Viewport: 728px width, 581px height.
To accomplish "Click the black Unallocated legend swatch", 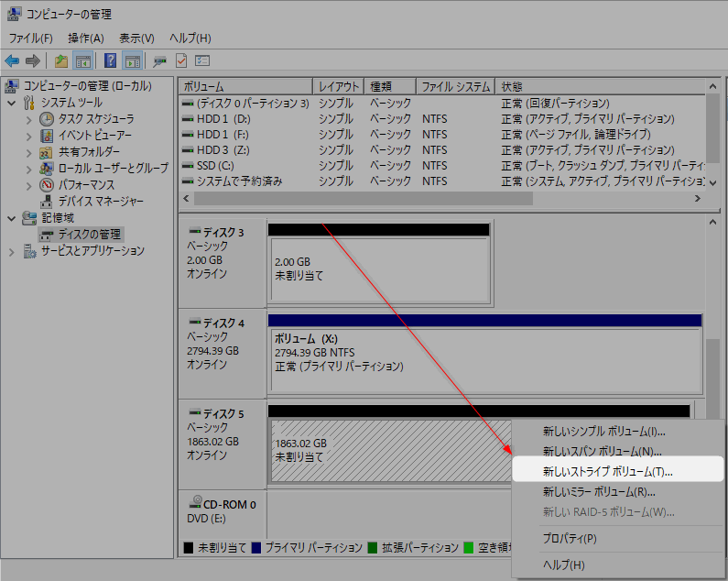I will click(188, 547).
